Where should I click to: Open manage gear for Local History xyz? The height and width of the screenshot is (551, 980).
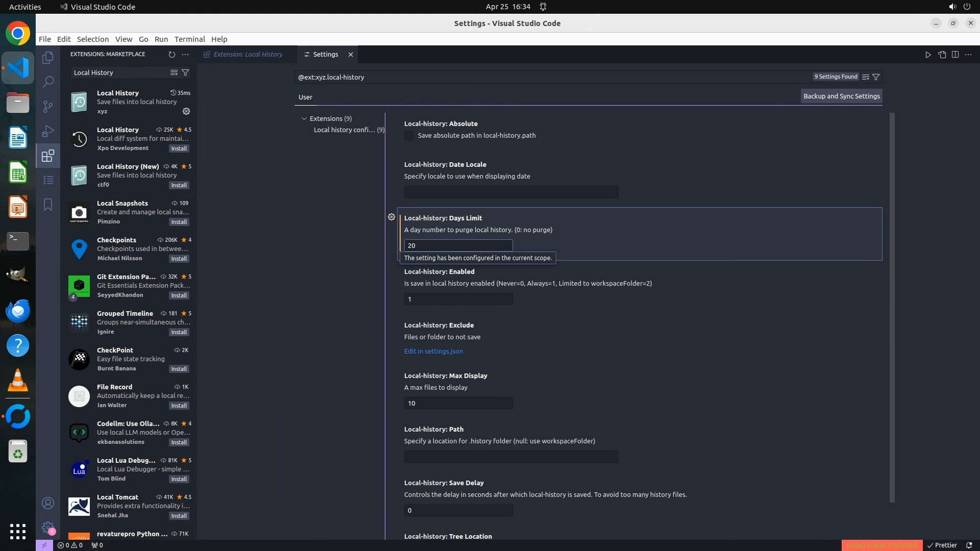point(186,111)
